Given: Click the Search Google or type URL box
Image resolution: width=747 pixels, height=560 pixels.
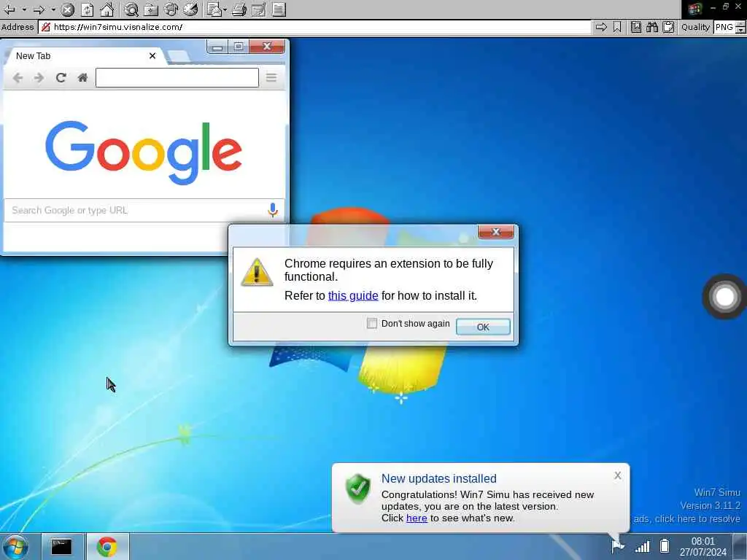Looking at the screenshot, I should (144, 211).
